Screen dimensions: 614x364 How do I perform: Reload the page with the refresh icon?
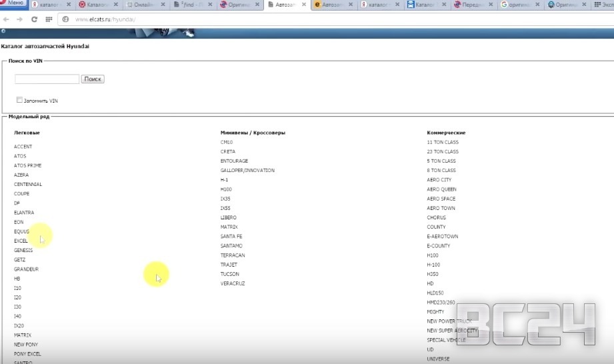[34, 19]
